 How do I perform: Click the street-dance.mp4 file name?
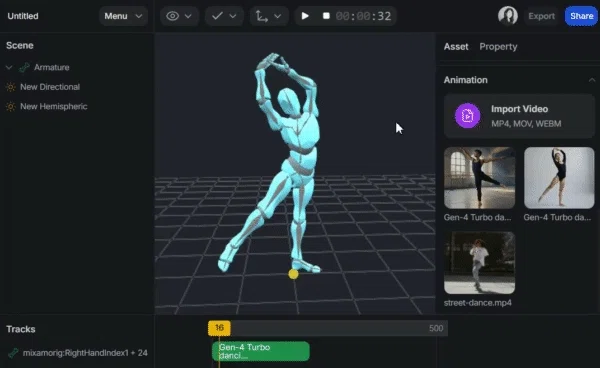pos(478,303)
